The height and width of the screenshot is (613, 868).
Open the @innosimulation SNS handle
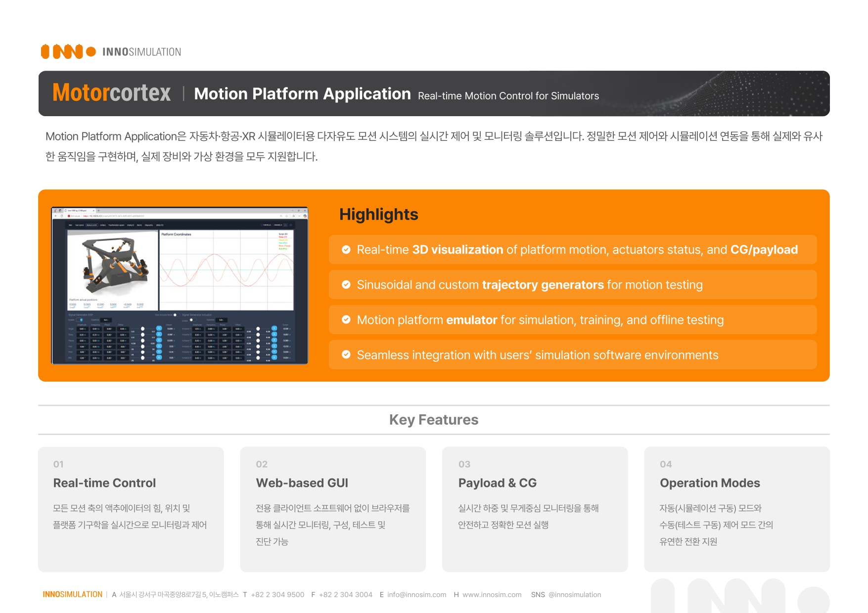tap(575, 595)
